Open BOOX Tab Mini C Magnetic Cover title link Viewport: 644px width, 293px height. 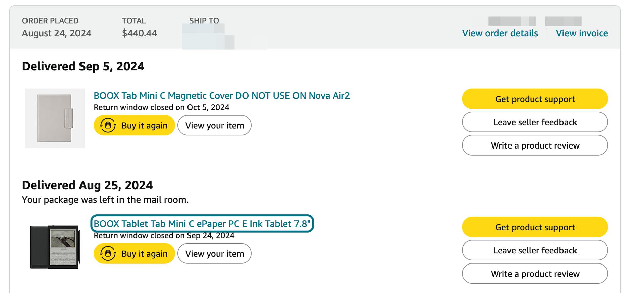coord(221,96)
